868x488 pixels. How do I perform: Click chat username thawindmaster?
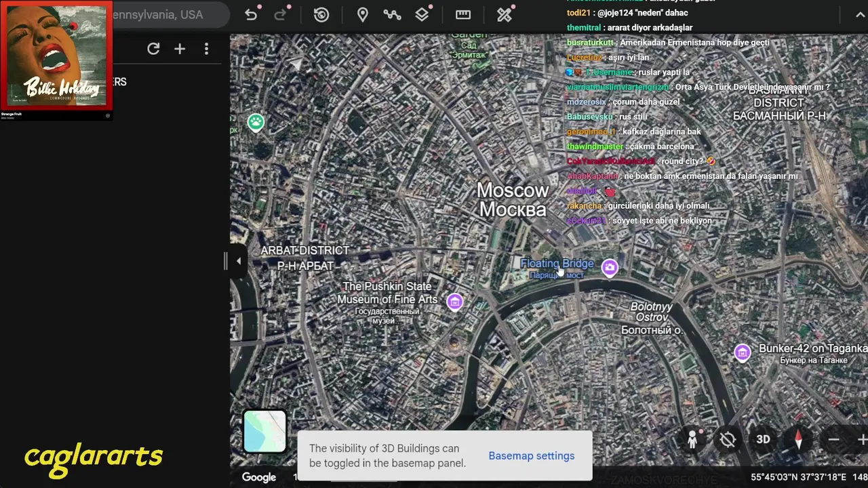tap(595, 146)
